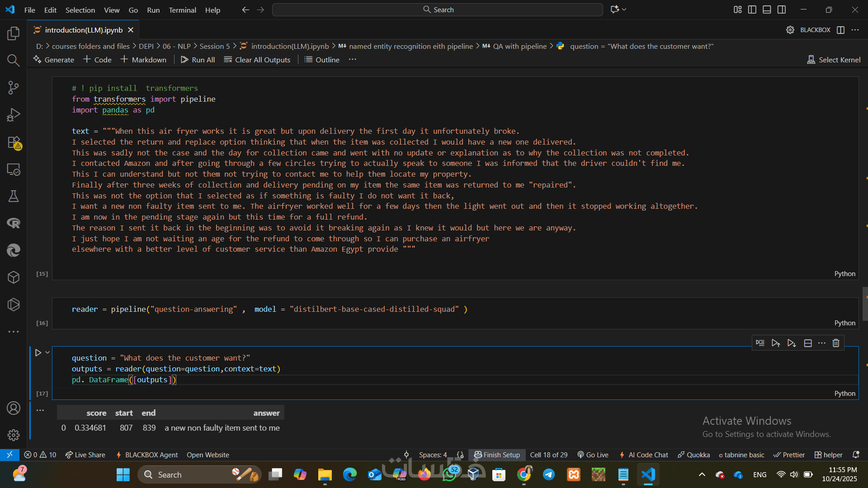Click Select Kernel button
The height and width of the screenshot is (488, 868).
pyautogui.click(x=834, y=60)
